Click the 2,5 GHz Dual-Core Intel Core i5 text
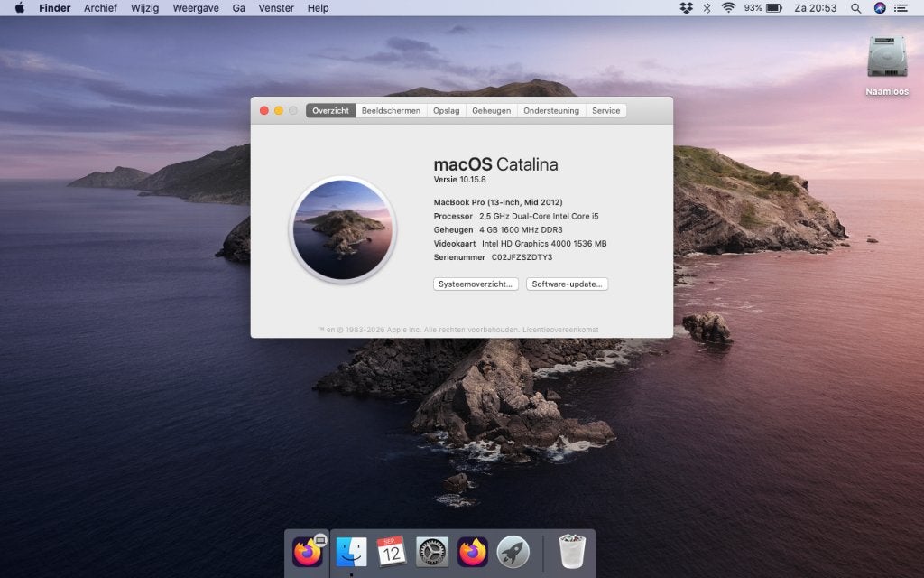 tap(539, 216)
